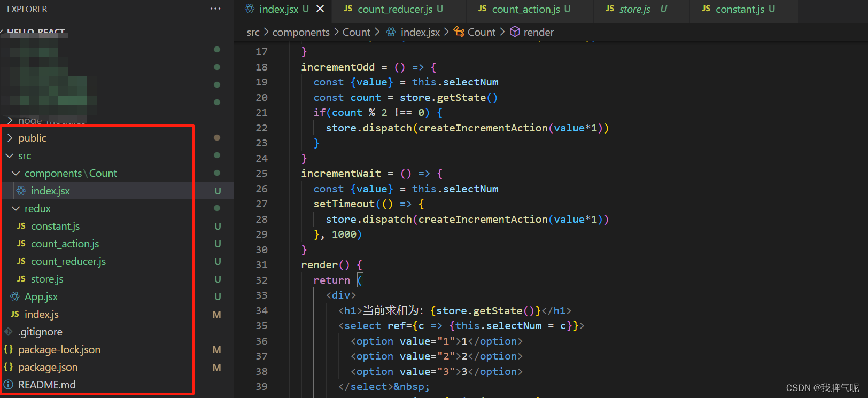Expand the node_modules folder chevron
This screenshot has height=398, width=868.
(x=10, y=120)
